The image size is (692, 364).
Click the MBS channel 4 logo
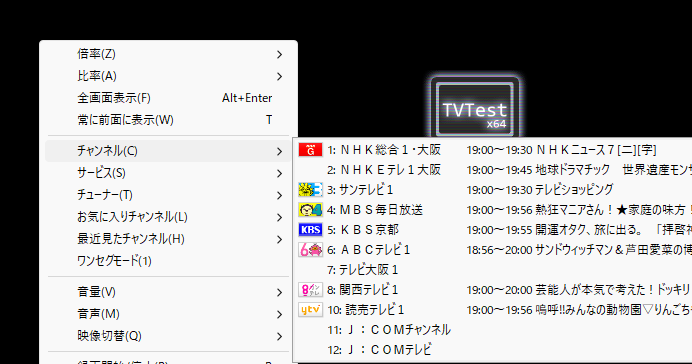(310, 210)
